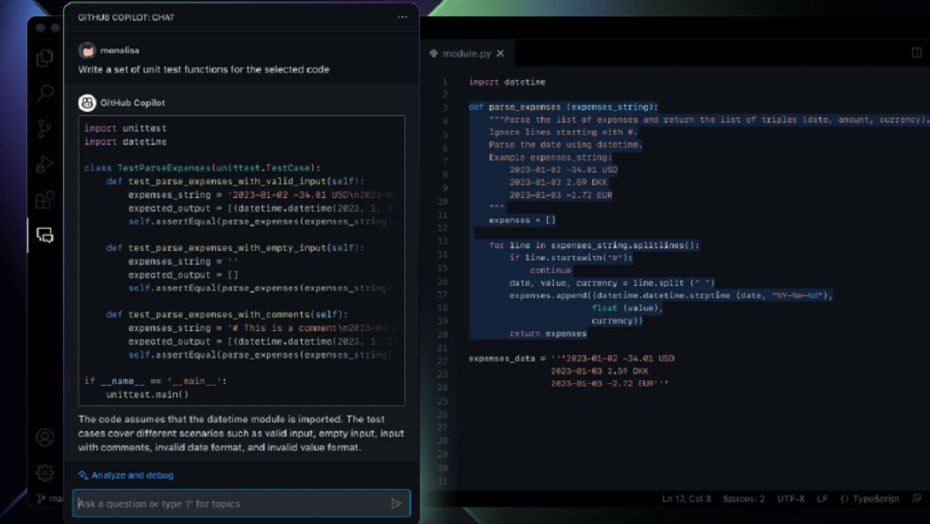Open the Manage gear icon

coord(45,473)
